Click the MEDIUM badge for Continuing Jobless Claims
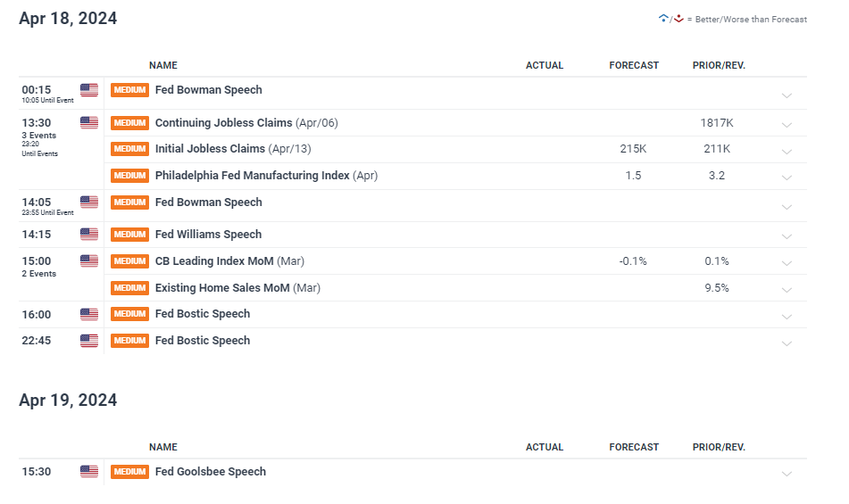Image resolution: width=849 pixels, height=504 pixels. pos(130,123)
